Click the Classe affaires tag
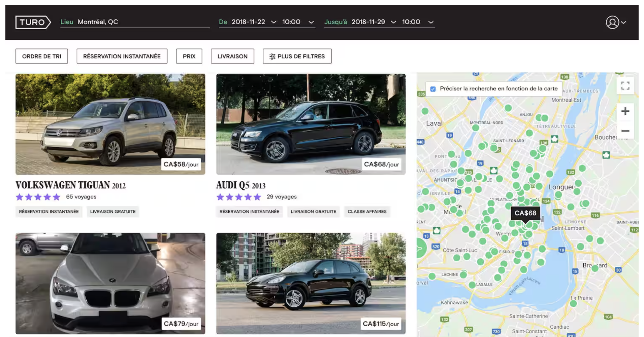Screen dimensions: 644x337 [x=367, y=212]
